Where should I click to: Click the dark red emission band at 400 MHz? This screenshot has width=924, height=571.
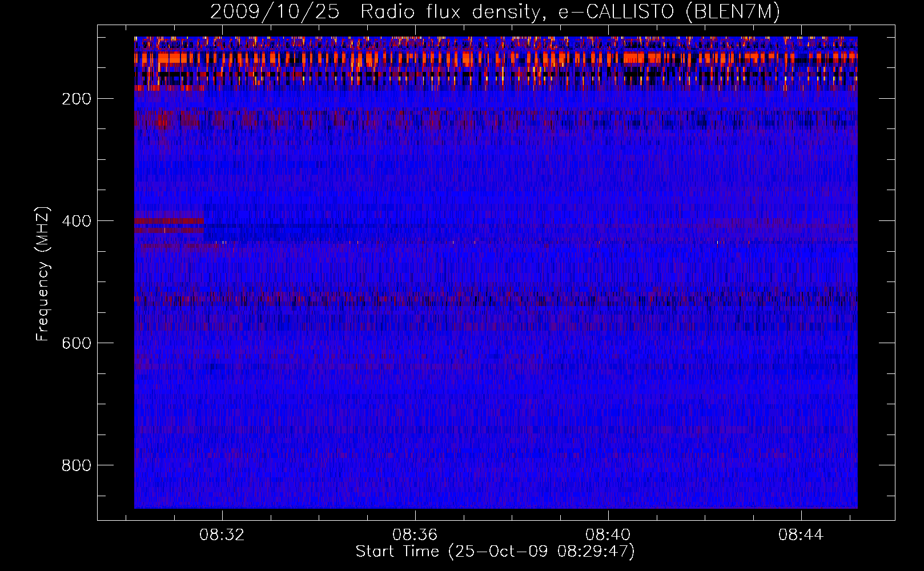point(169,220)
